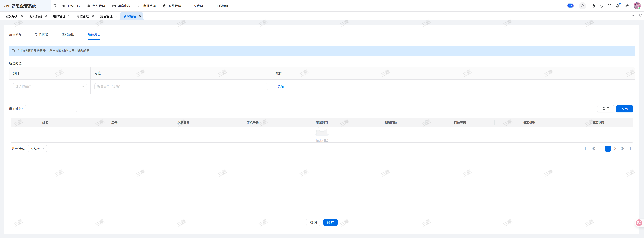Open the language translation icon
The image size is (644, 238).
(x=601, y=6)
